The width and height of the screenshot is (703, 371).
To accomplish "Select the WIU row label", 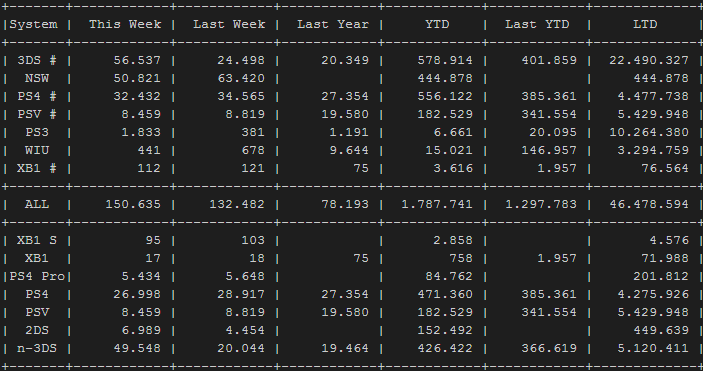I will pos(37,150).
